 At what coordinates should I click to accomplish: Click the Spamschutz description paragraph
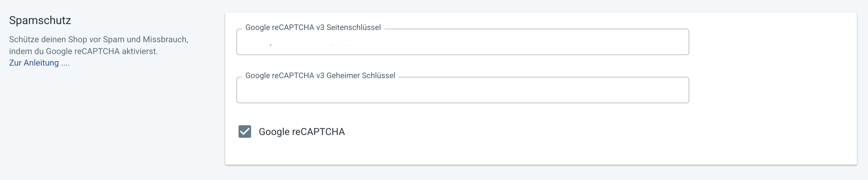tap(99, 45)
